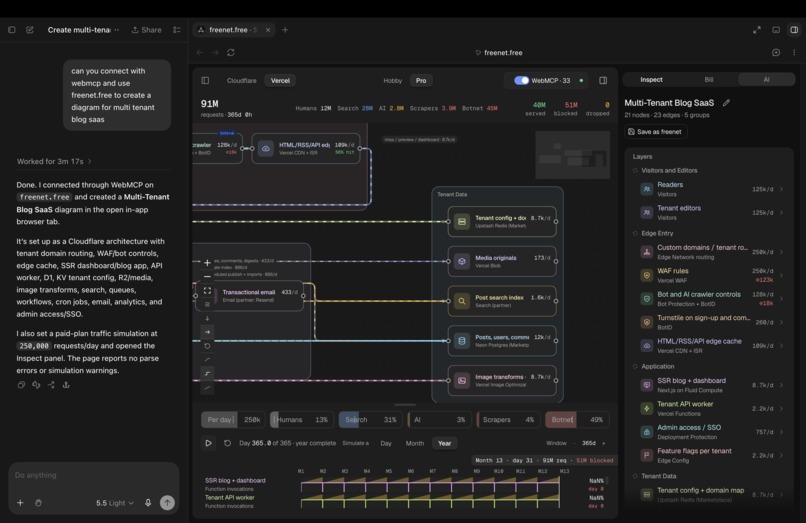The image size is (806, 523).
Task: Expand the browser to full screen
Action: pyautogui.click(x=757, y=30)
